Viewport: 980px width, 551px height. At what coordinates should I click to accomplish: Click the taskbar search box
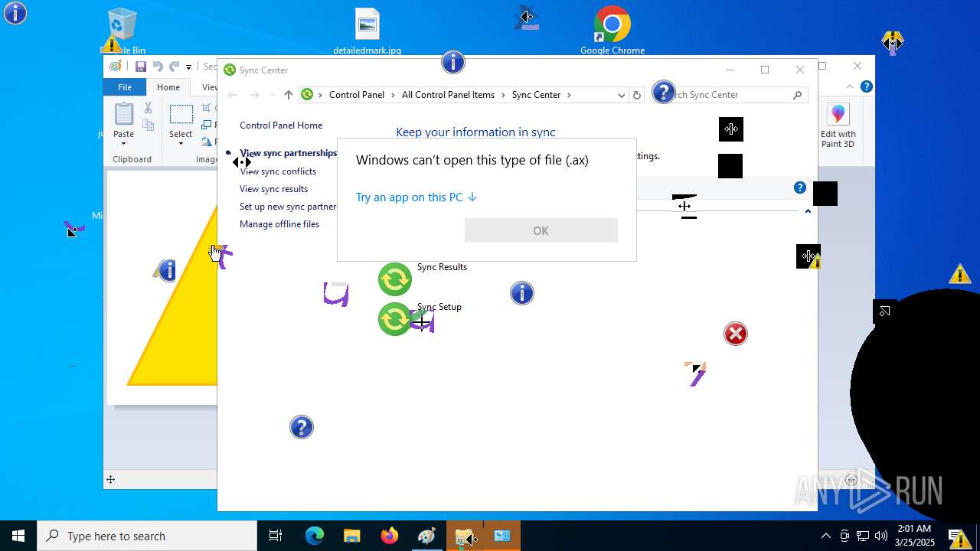point(147,536)
